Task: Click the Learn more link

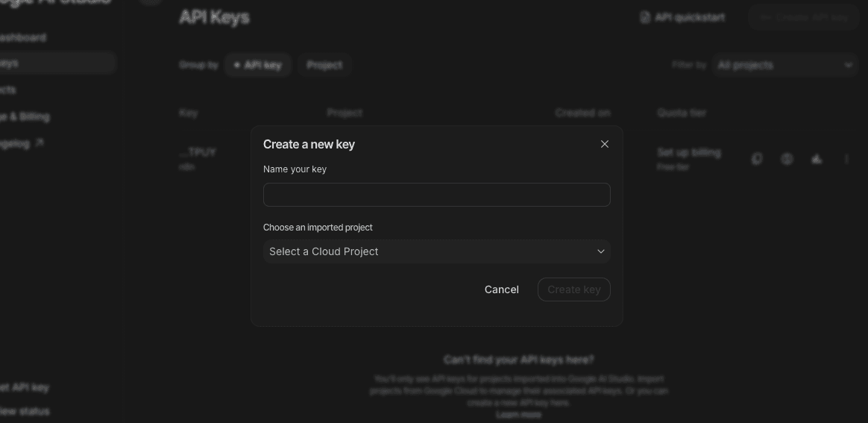Action: (518, 414)
